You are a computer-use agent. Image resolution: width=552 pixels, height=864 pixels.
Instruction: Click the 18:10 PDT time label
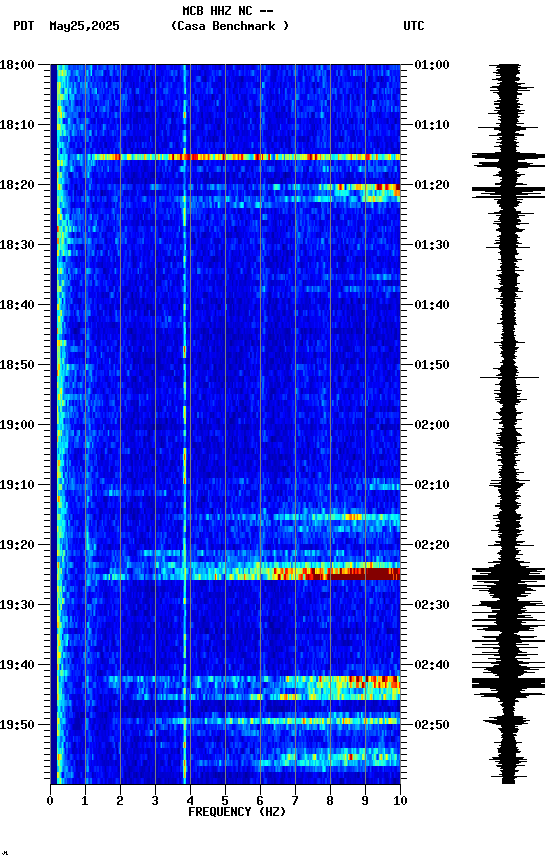(17, 125)
